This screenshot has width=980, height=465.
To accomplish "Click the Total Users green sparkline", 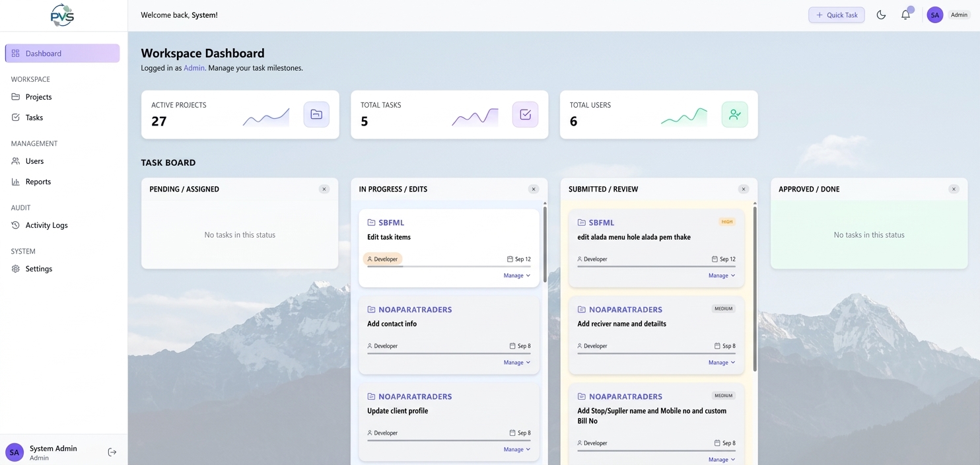I will point(684,118).
